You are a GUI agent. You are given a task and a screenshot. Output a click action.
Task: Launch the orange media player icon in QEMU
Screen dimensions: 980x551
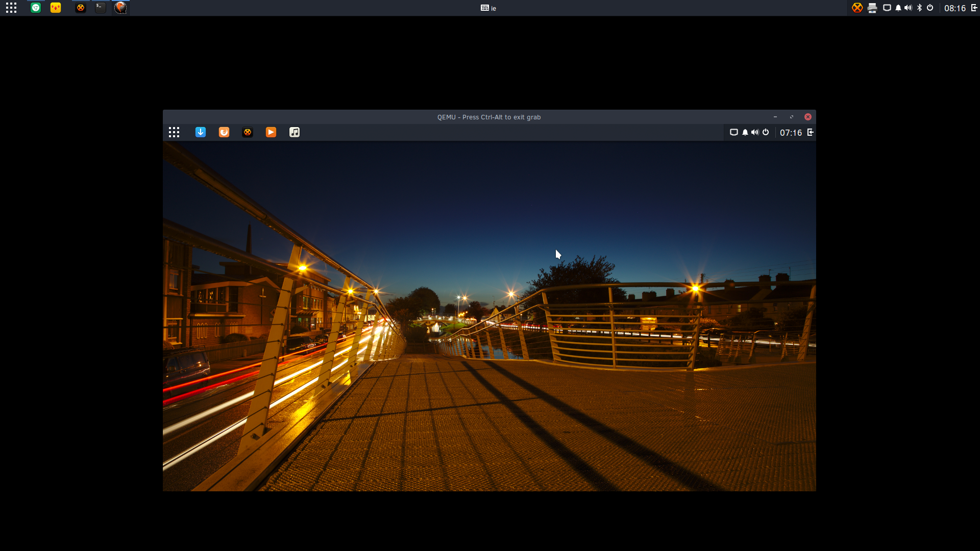(271, 132)
